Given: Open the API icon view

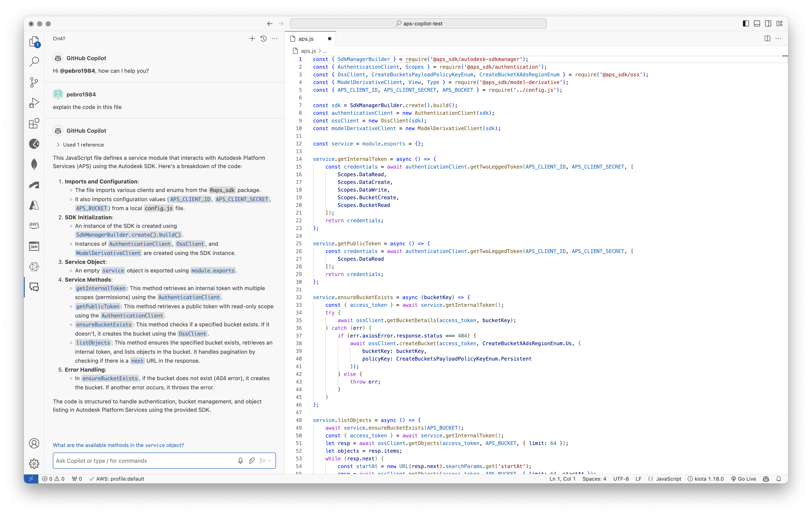Looking at the screenshot, I should click(x=34, y=246).
